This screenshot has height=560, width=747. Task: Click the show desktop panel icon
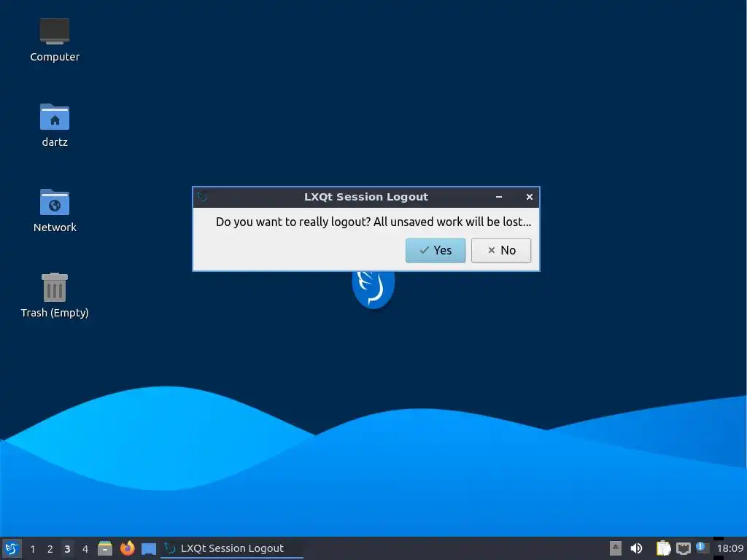click(149, 549)
